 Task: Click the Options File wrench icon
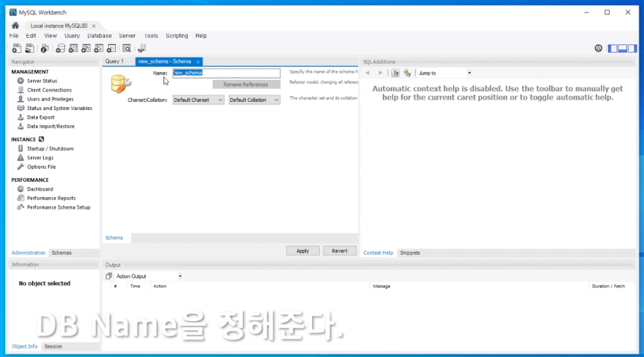[20, 167]
